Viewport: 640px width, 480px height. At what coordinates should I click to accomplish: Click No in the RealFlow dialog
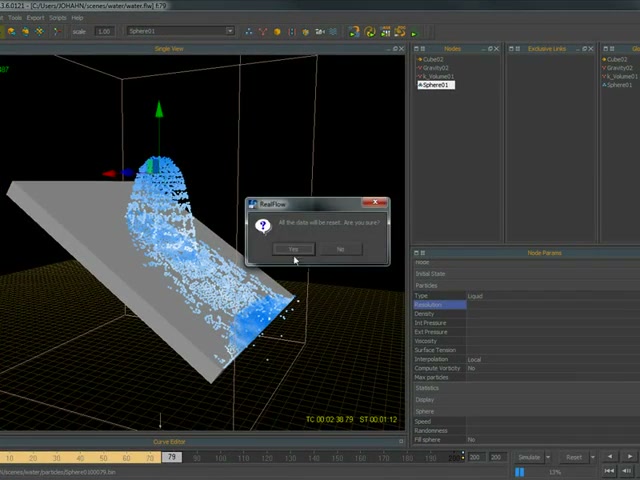click(x=340, y=249)
